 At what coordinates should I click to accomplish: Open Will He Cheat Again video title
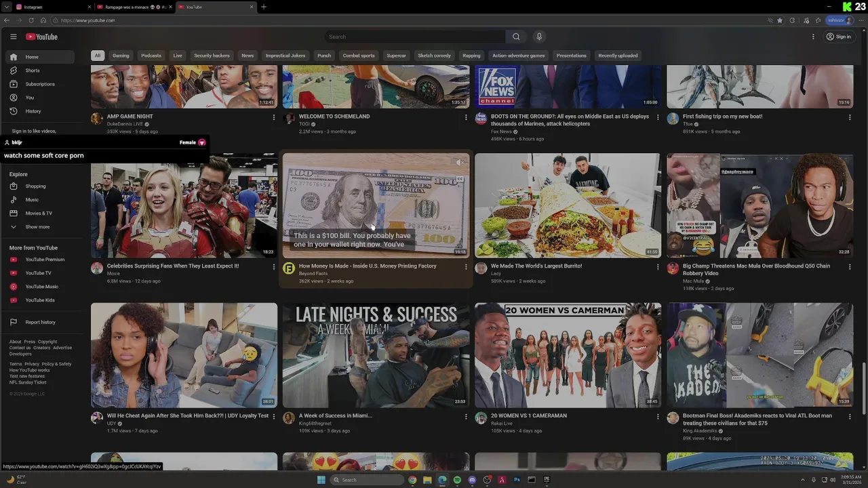[x=188, y=415]
